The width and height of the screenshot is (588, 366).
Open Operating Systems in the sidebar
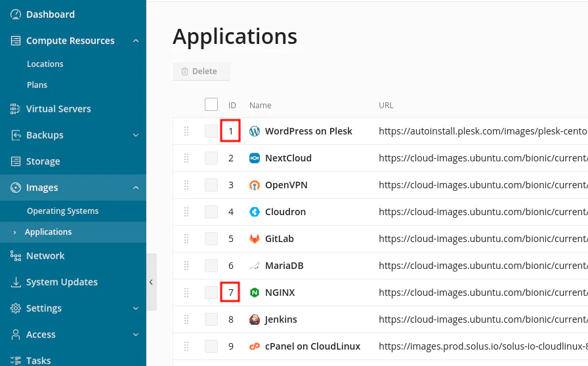(62, 211)
